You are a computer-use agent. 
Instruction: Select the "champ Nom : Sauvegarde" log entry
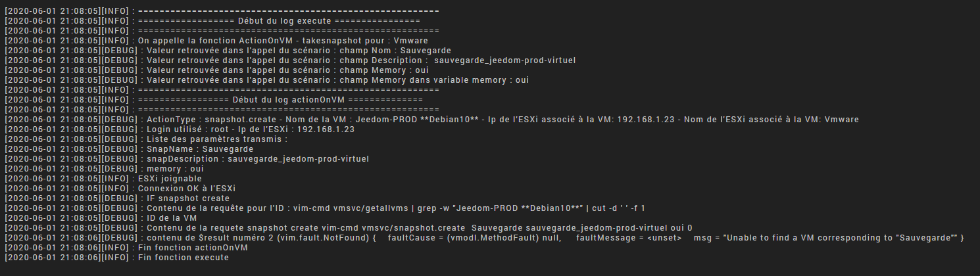click(296, 51)
